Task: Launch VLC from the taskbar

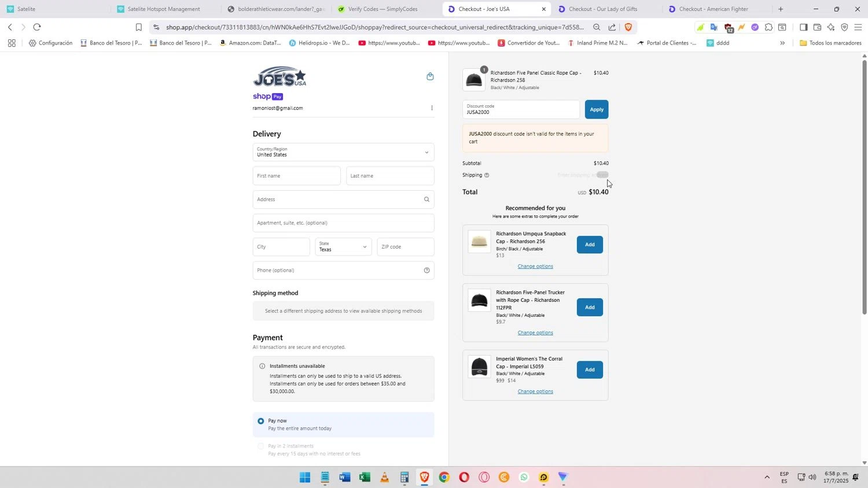Action: tap(384, 477)
